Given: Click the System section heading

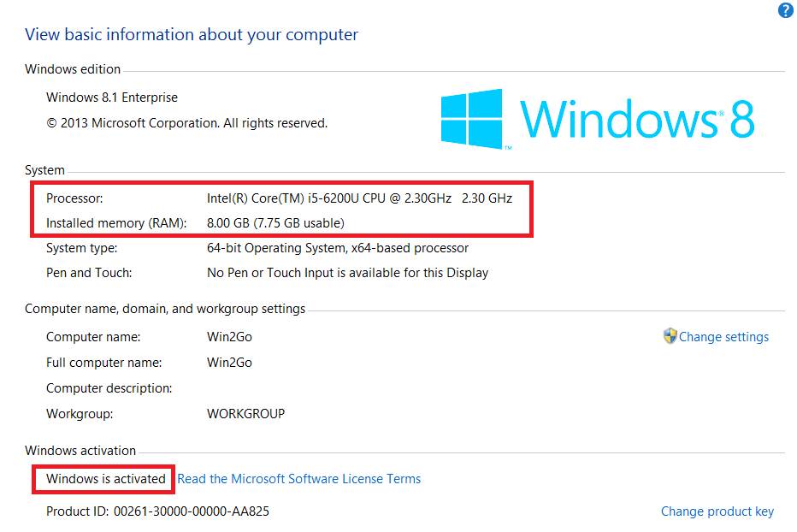Looking at the screenshot, I should (x=44, y=170).
